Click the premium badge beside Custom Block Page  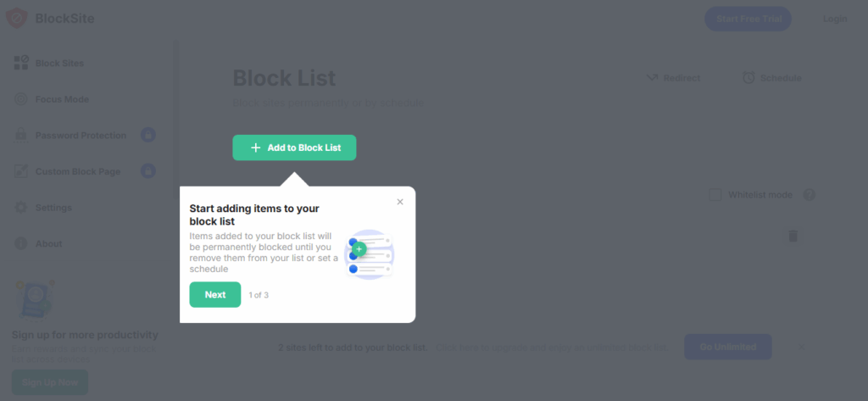pos(148,171)
